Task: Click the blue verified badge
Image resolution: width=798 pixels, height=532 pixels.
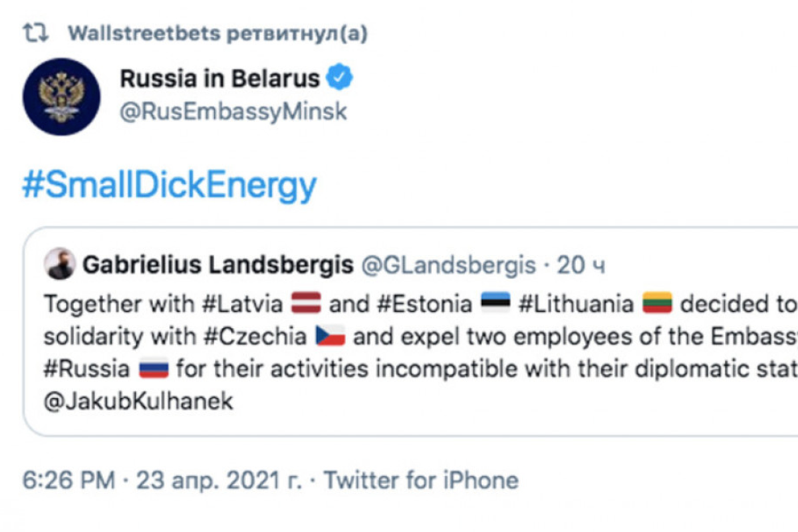Action: pyautogui.click(x=340, y=80)
